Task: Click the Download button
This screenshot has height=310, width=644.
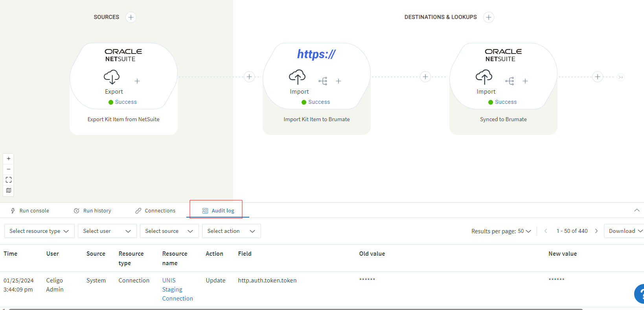Action: 625,231
